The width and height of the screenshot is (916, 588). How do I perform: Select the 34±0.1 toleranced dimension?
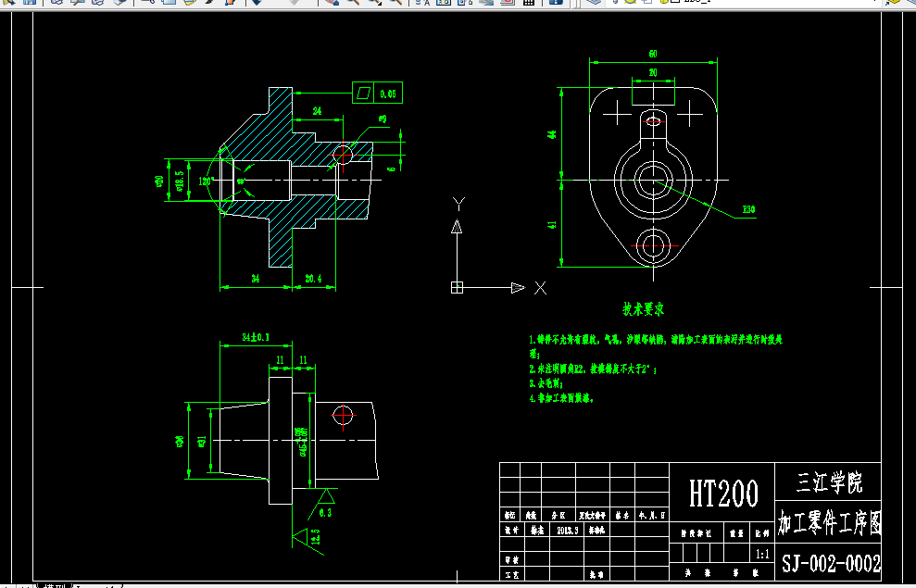pos(256,337)
